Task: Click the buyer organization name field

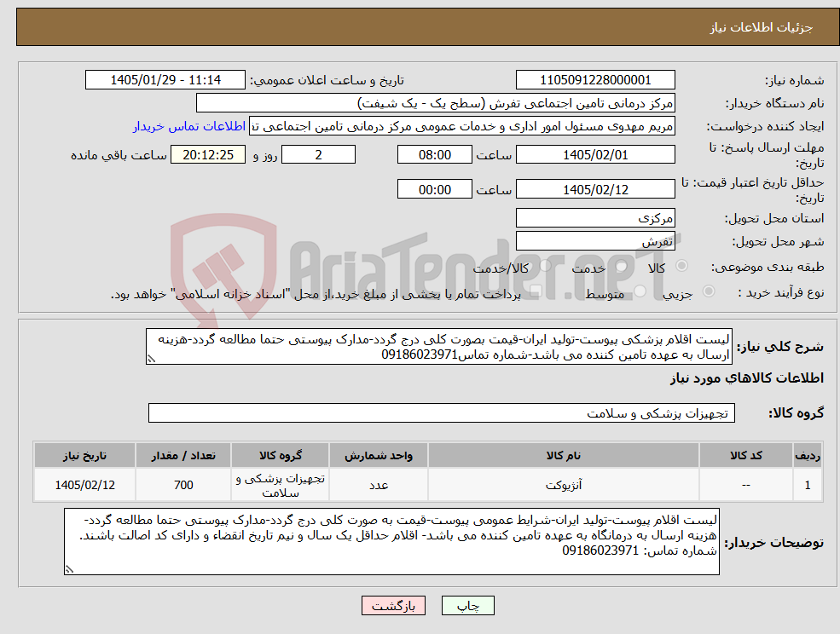Action: tap(435, 103)
